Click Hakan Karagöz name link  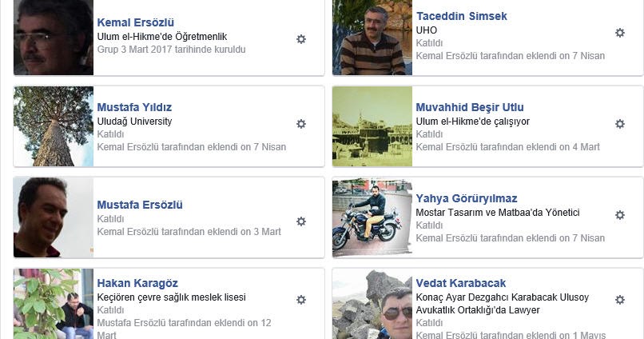(137, 283)
